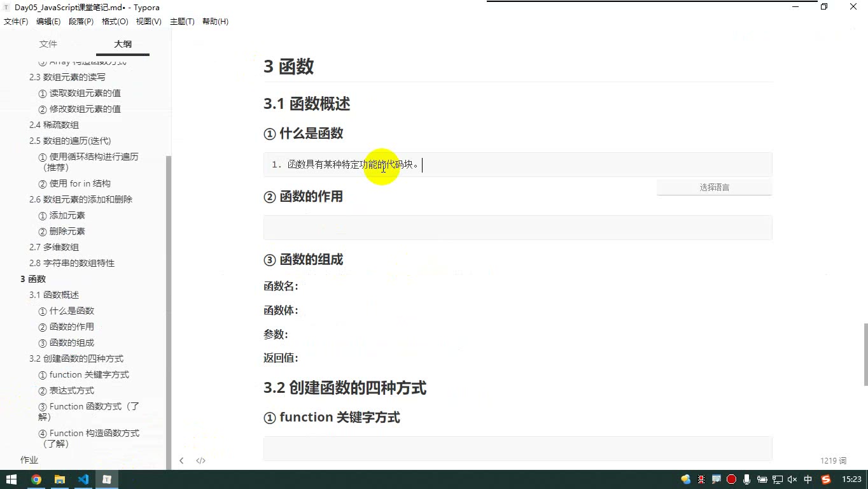
Task: Click the film strip tray icon
Action: click(701, 479)
